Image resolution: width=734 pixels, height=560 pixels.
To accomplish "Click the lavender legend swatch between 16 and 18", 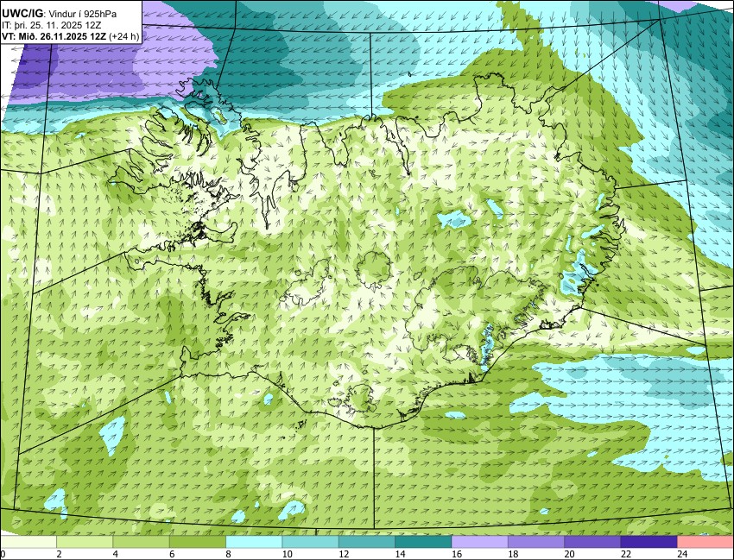I will (x=480, y=542).
